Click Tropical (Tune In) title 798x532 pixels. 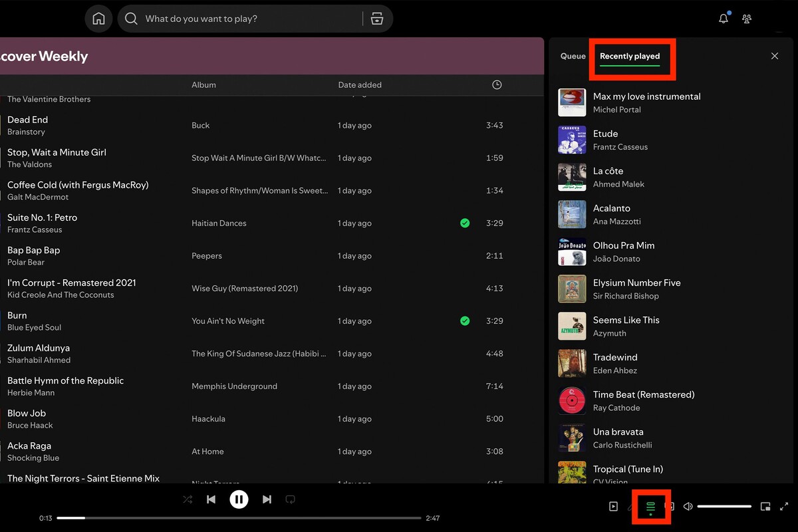[628, 469]
